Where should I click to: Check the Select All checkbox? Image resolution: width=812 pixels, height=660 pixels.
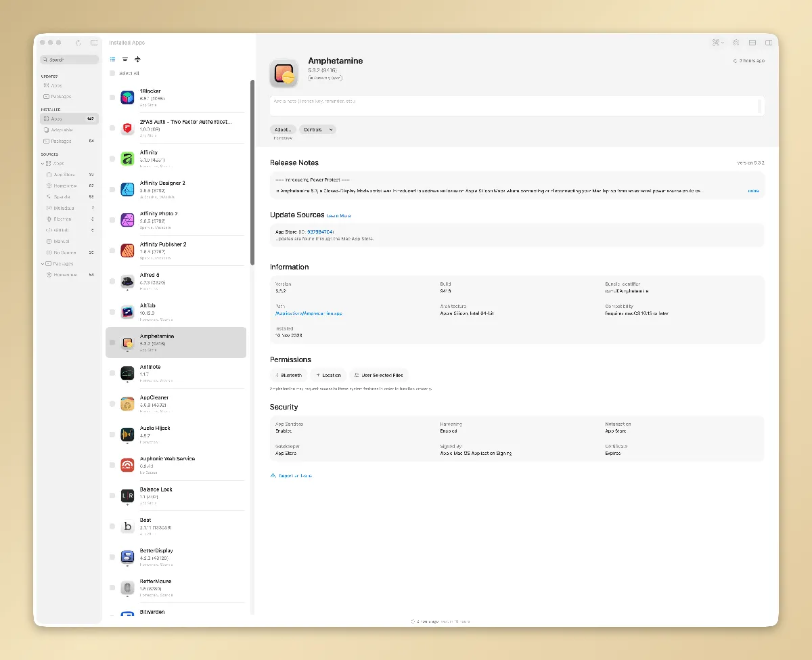coord(112,73)
